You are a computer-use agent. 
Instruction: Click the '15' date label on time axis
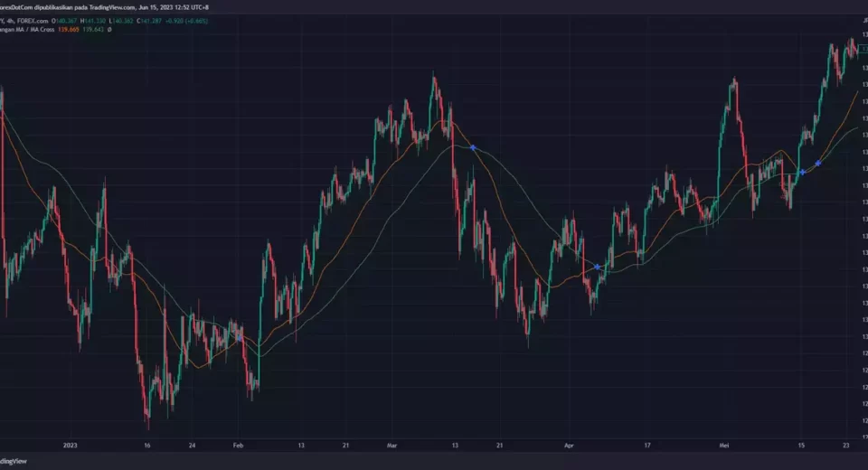click(x=801, y=445)
